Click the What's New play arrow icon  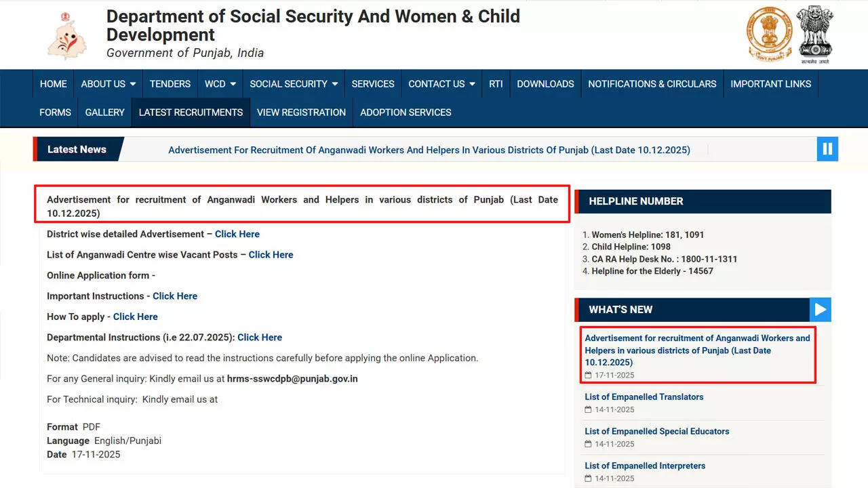click(820, 310)
